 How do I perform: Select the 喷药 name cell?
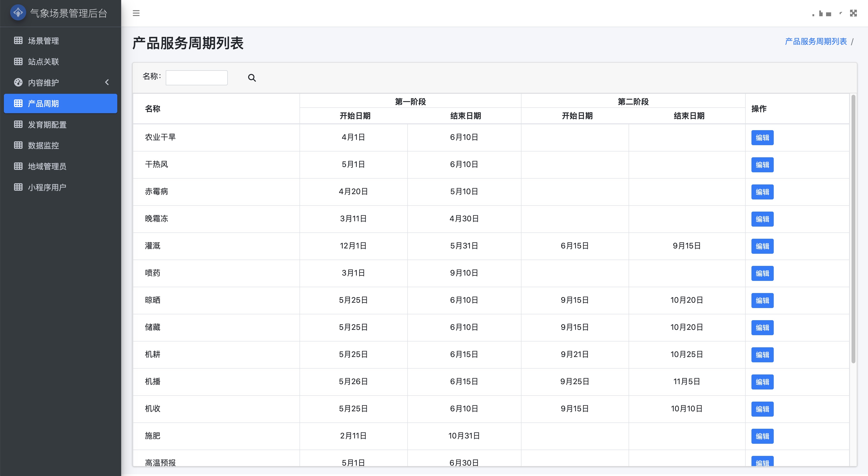[x=216, y=273]
